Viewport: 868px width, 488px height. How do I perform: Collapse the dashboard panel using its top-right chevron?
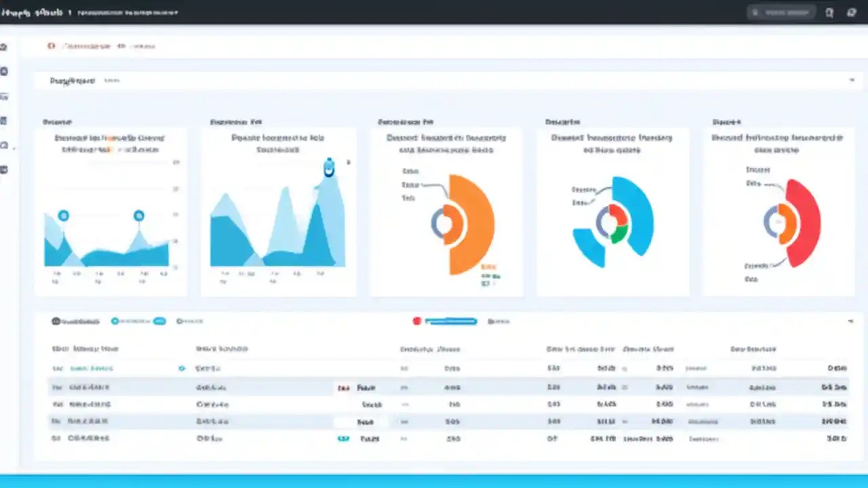pos(852,79)
